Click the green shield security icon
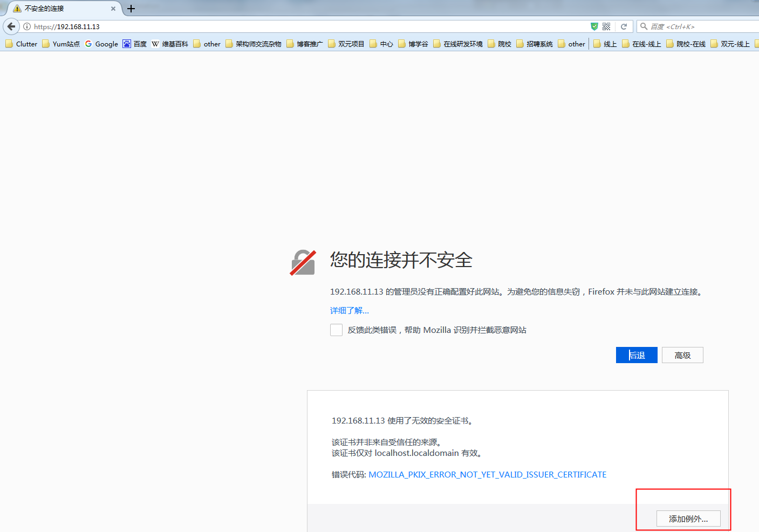This screenshot has height=532, width=759. tap(594, 26)
